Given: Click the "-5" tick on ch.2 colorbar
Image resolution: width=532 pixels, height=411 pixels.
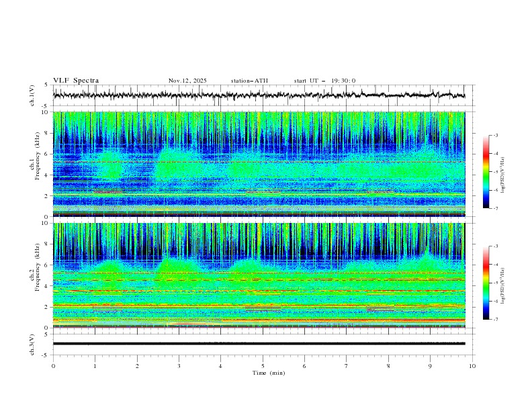Looking at the screenshot, I should tap(495, 283).
